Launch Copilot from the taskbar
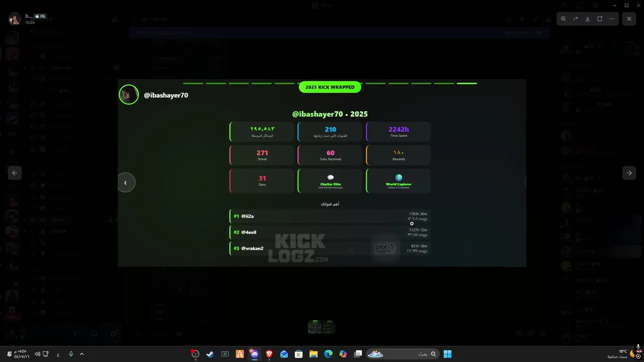 pos(343,354)
